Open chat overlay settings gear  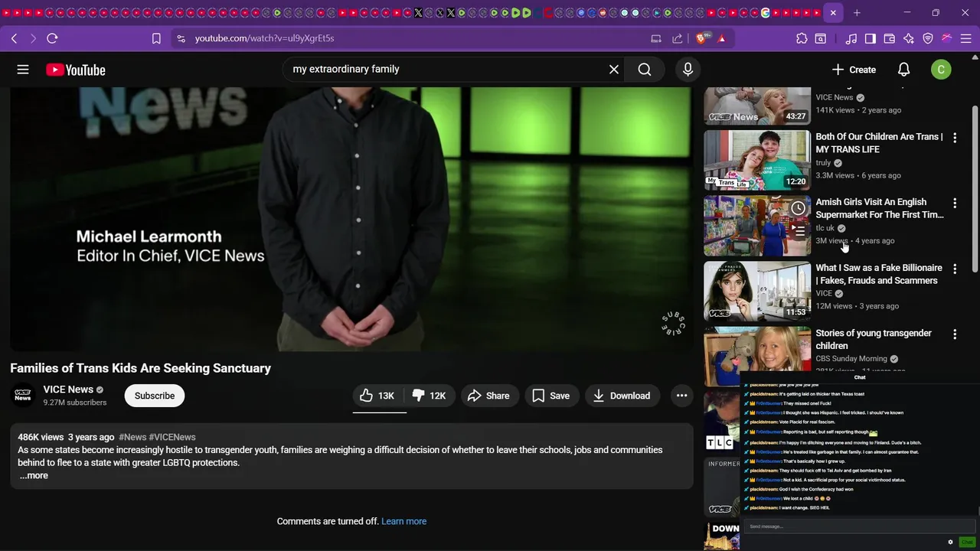(950, 543)
